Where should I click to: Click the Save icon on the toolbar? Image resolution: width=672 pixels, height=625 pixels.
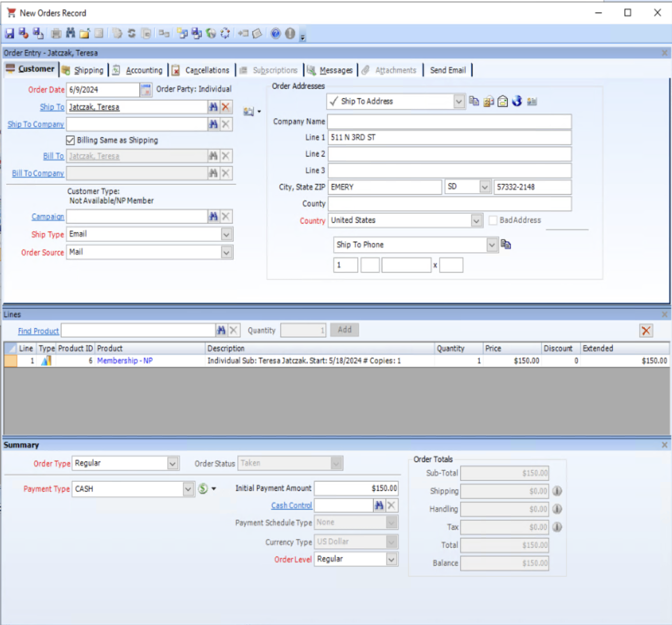[x=9, y=34]
